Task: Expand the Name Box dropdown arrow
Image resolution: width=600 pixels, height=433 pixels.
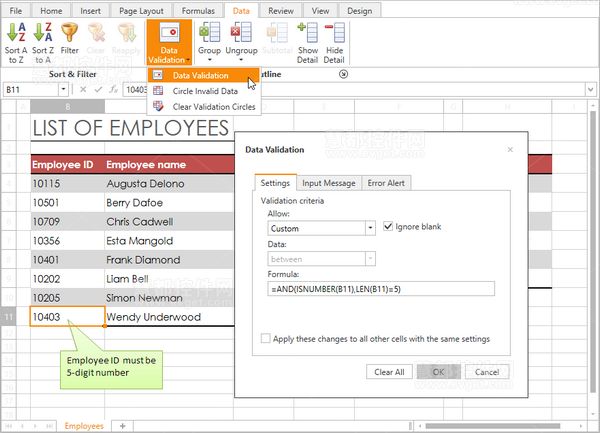Action: pos(63,90)
